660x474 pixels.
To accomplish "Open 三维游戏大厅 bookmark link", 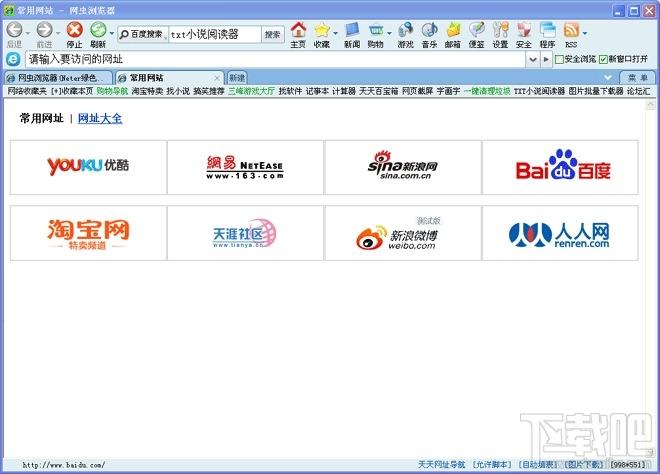I will (x=251, y=91).
